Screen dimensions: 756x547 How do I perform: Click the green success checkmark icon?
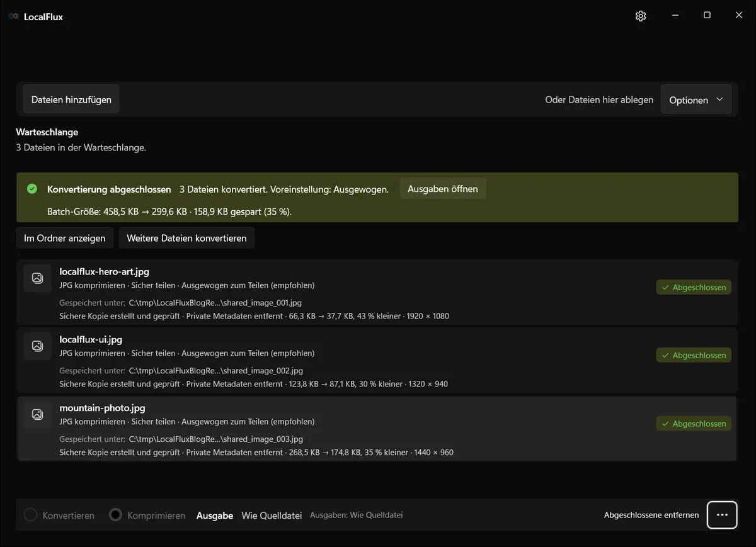tap(32, 189)
